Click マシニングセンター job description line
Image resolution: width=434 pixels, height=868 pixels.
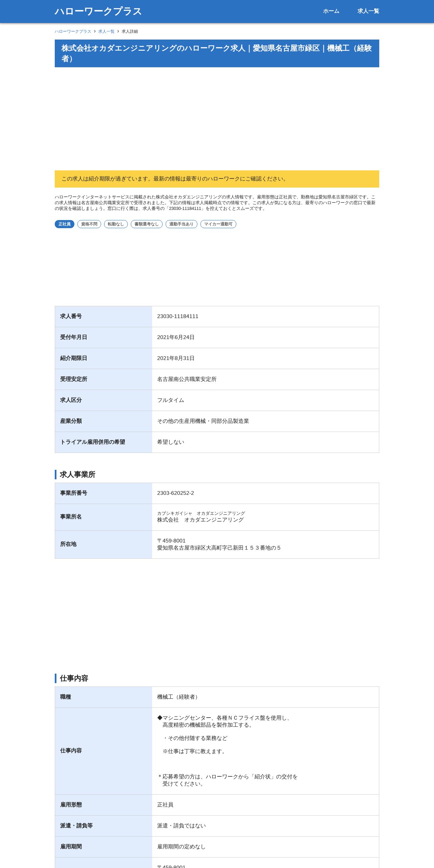(224, 718)
